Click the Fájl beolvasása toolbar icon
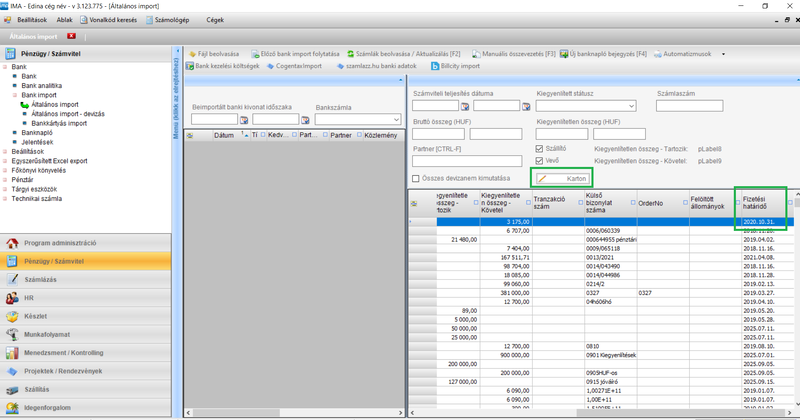The image size is (800, 420). click(x=194, y=53)
